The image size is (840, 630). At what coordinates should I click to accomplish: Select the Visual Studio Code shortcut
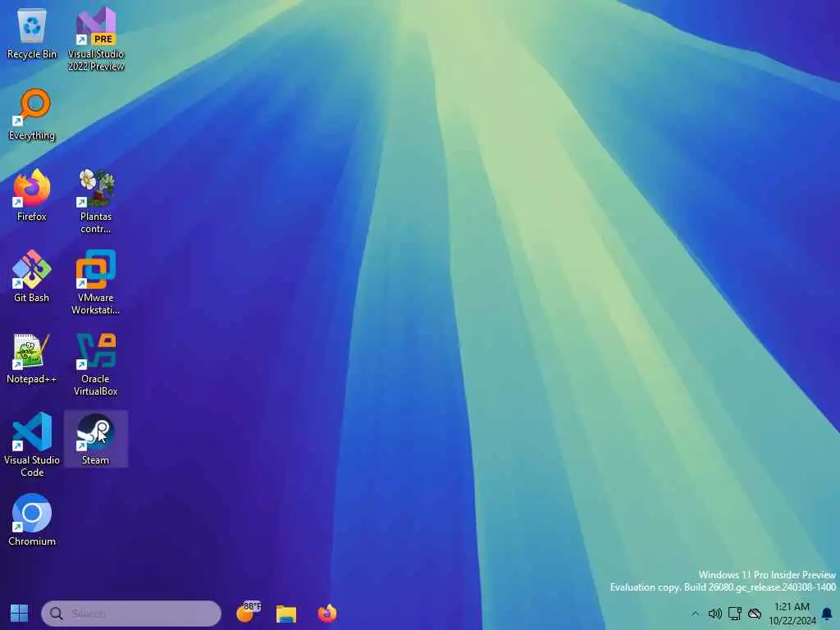[x=32, y=445]
